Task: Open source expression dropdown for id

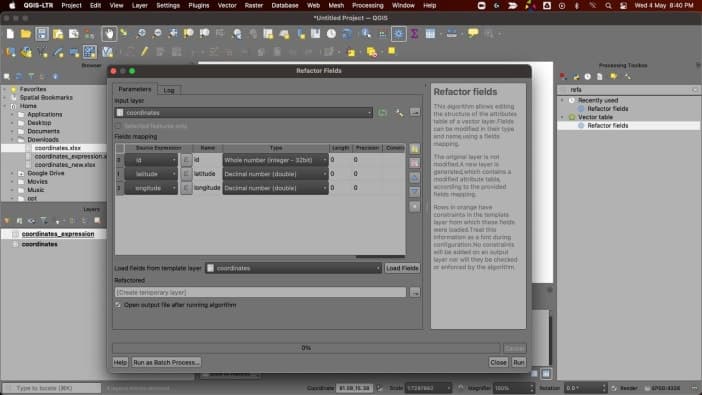Action: [151, 160]
